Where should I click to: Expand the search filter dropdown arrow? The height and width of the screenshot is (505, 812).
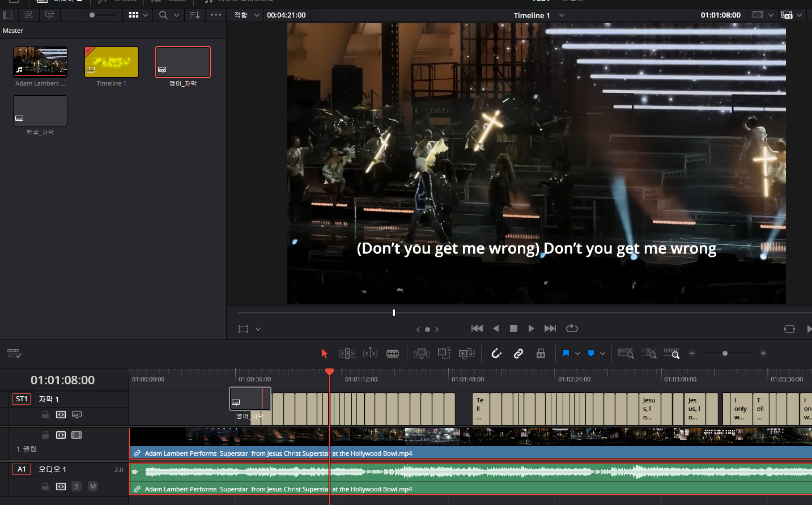(x=176, y=15)
